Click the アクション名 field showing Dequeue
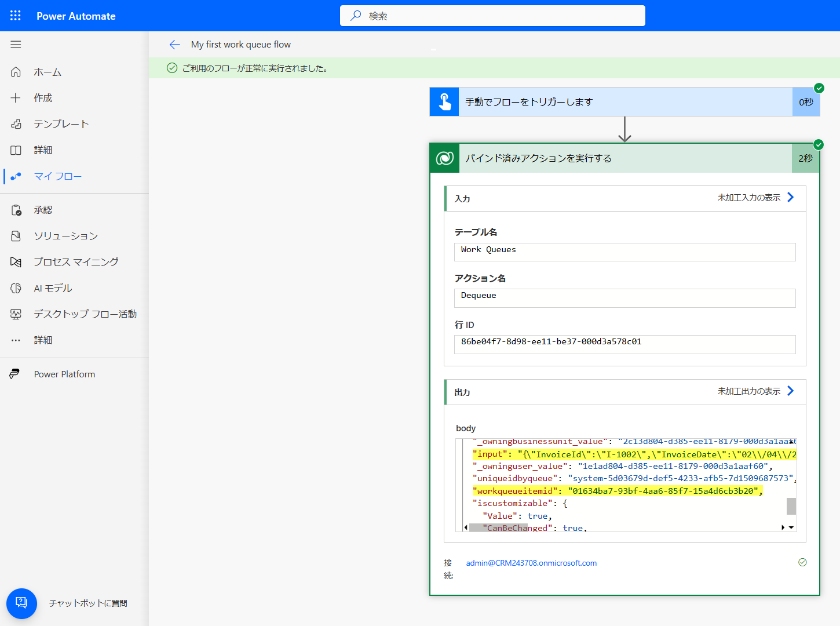840x626 pixels. pos(624,298)
